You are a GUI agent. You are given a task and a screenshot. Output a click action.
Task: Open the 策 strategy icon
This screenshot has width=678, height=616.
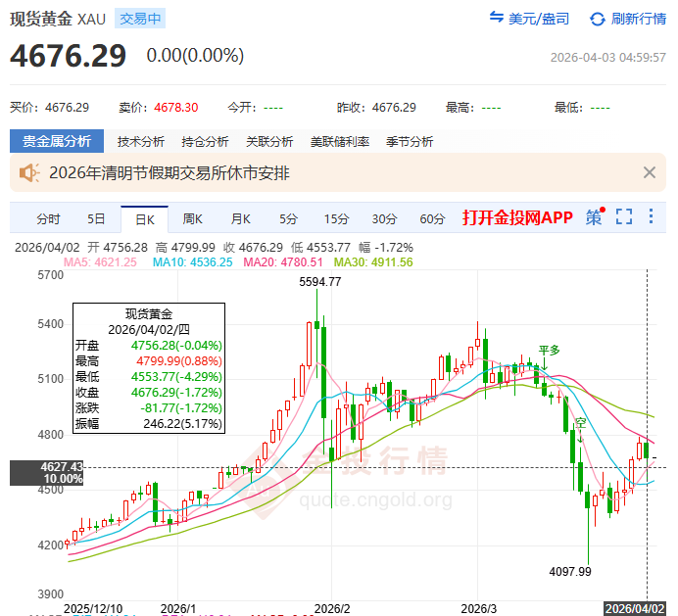pos(595,217)
